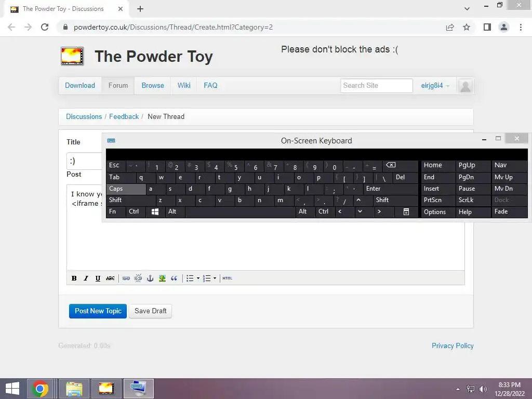This screenshot has height=399, width=532.
Task: Bookmark this page with star icon
Action: point(467,27)
